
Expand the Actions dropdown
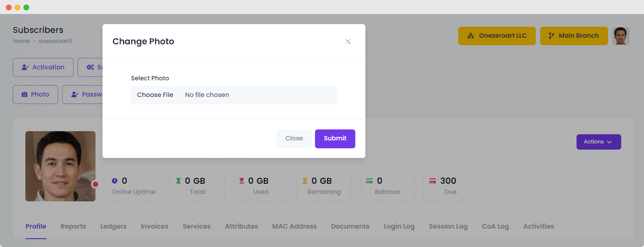598,142
